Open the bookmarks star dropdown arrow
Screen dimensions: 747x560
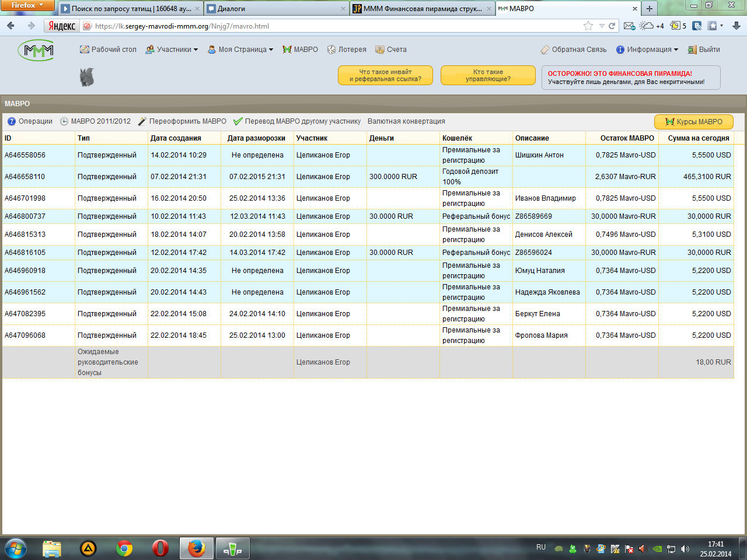[x=722, y=26]
